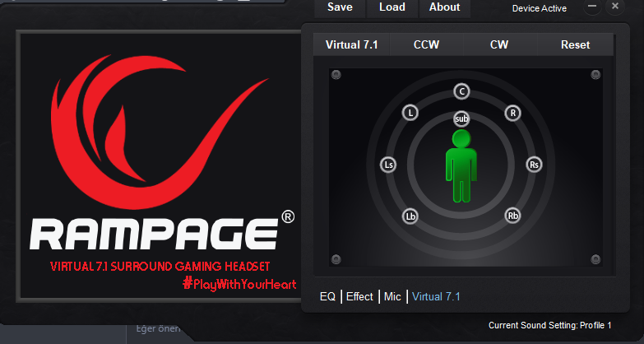
Task: Rotate speakers with the CW button
Action: 500,44
